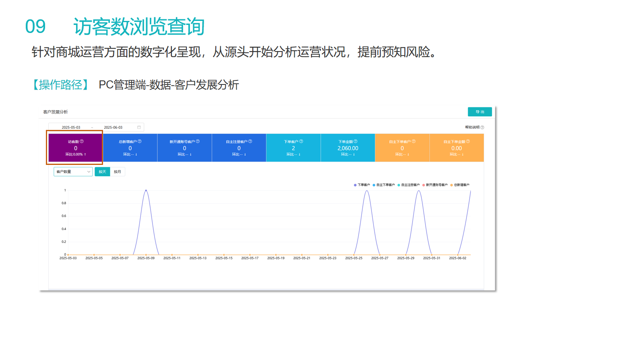Click the 导出 export button

(480, 112)
